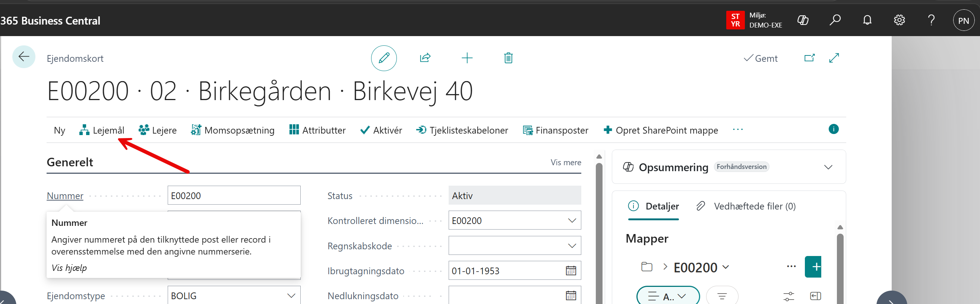The image size is (980, 304).
Task: Open the three-dot menu beside folder E00200
Action: pos(791,266)
